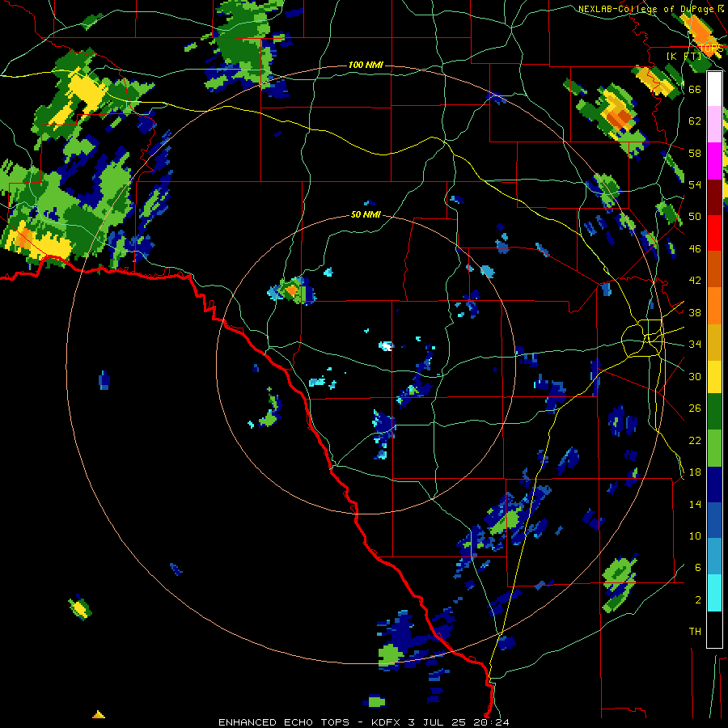
Task: Click the orange-core storm cell inside 50 NMI ring
Action: (291, 290)
